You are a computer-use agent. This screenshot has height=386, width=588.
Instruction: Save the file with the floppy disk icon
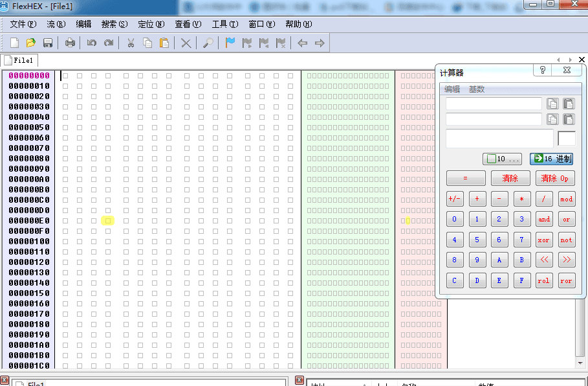point(47,43)
